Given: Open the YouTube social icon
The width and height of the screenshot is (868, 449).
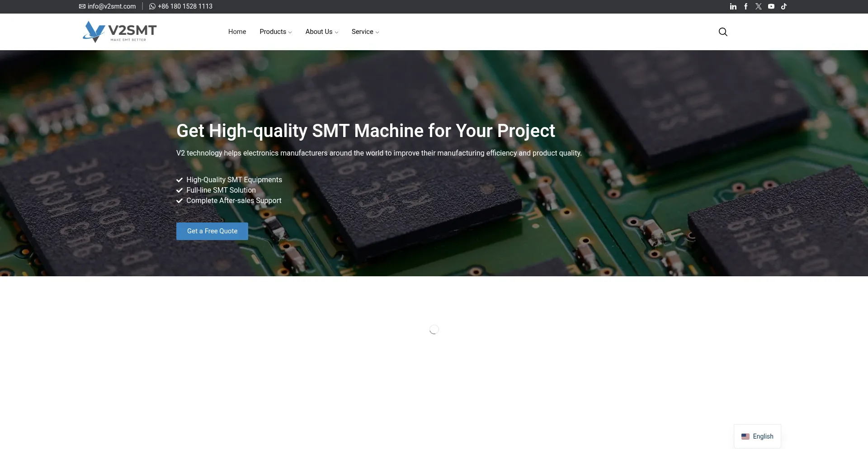Looking at the screenshot, I should 771,6.
